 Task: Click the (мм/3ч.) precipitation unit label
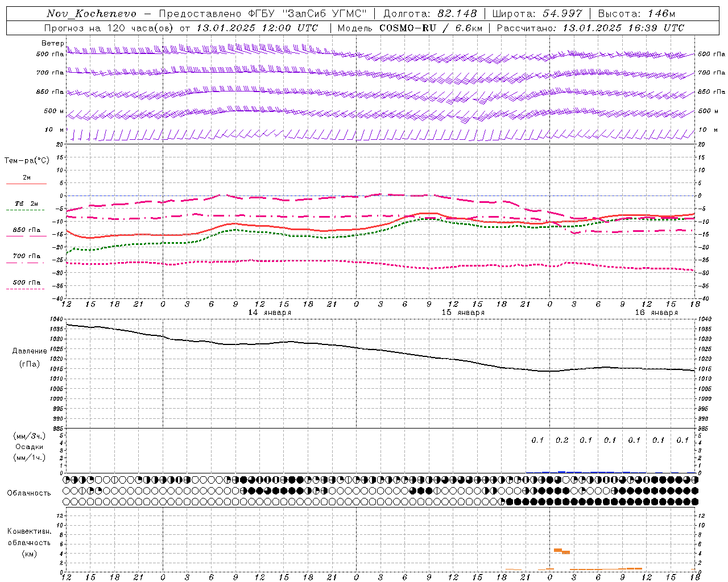[x=30, y=436]
